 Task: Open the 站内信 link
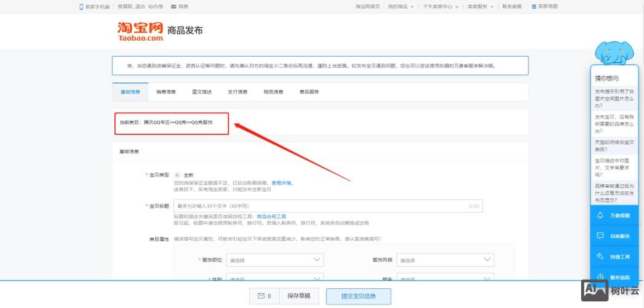(155, 7)
